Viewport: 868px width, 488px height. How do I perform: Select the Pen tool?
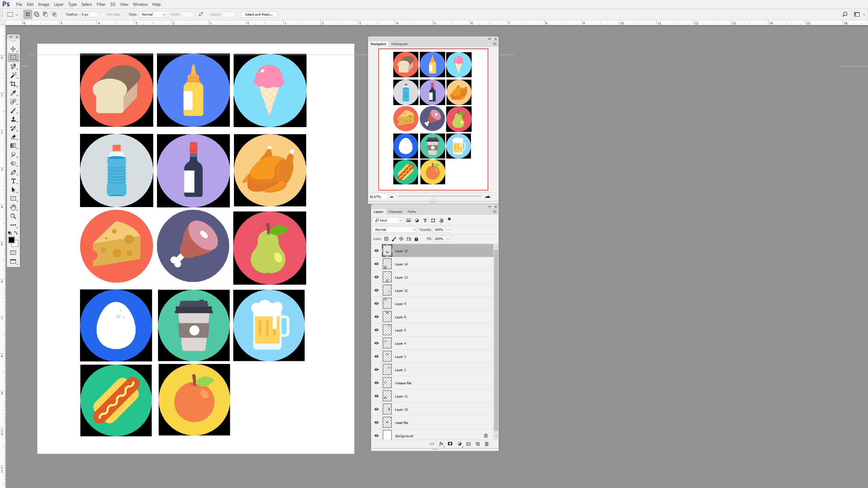(x=13, y=172)
